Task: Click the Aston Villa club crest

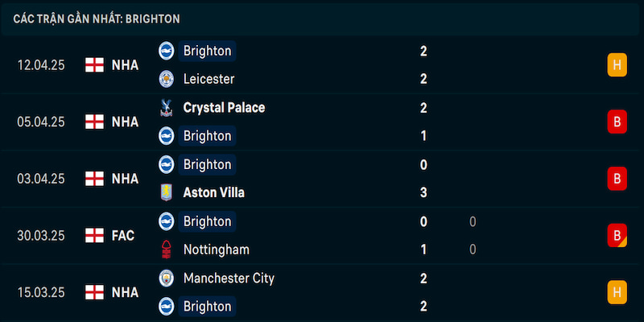Action: pyautogui.click(x=167, y=192)
